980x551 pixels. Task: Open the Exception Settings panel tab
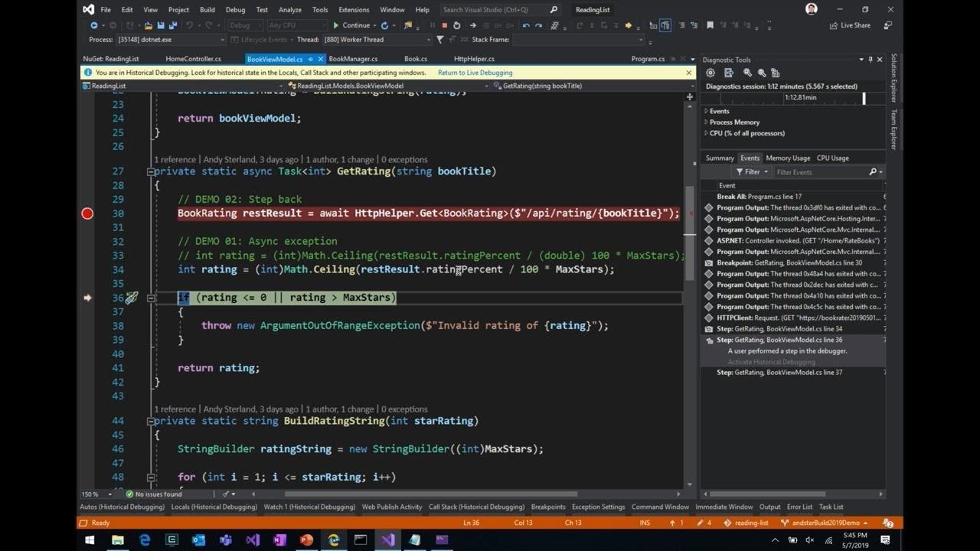coord(598,507)
